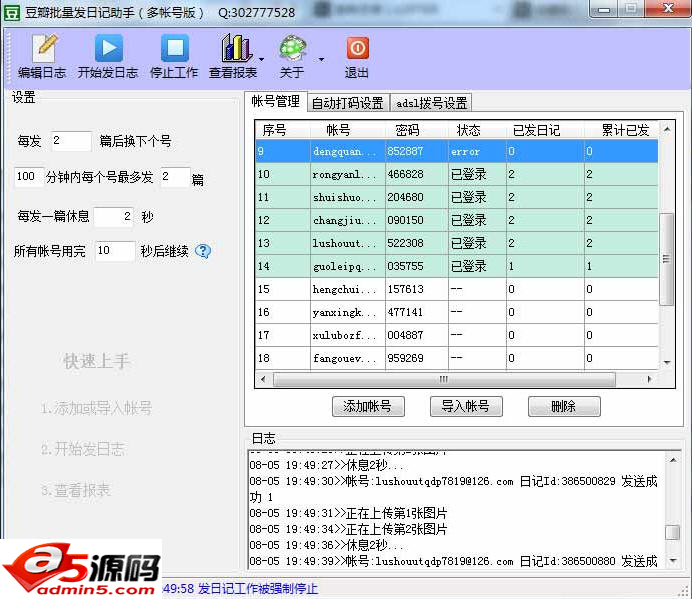Image resolution: width=692 pixels, height=599 pixels.
Task: Click the account table horizontal scrollbar
Action: (x=450, y=380)
